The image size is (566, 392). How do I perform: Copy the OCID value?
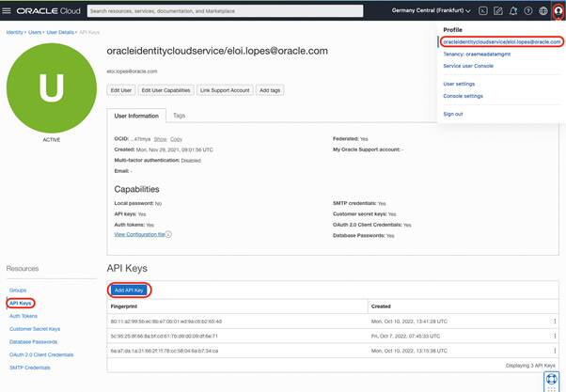pyautogui.click(x=176, y=139)
